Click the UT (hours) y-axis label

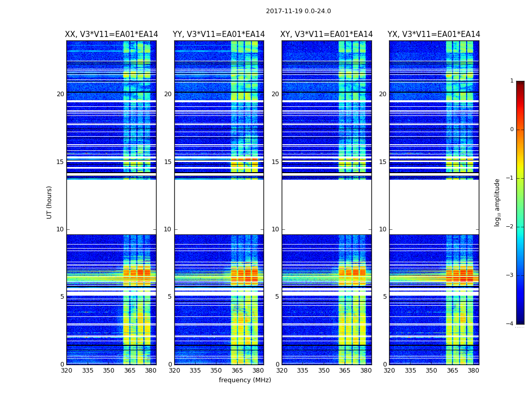tap(50, 202)
